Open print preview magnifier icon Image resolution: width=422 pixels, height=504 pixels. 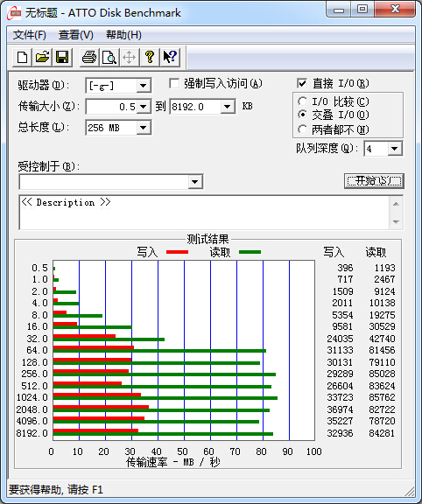(x=109, y=57)
